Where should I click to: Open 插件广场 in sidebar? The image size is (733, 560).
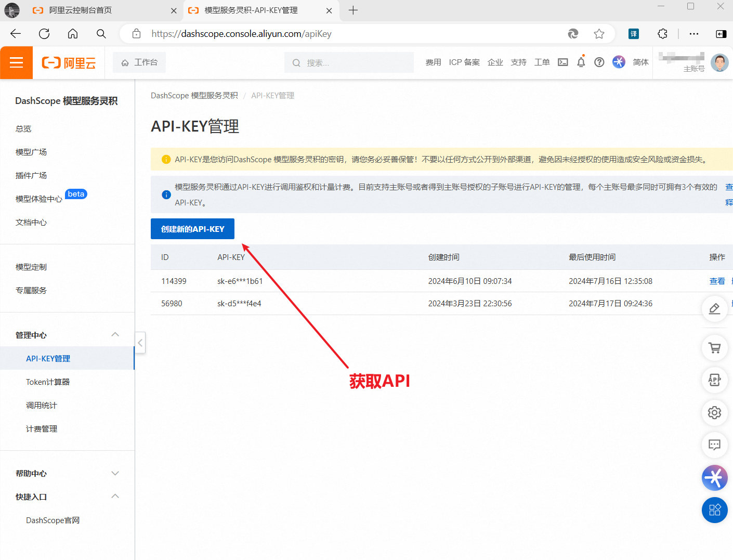coord(31,175)
